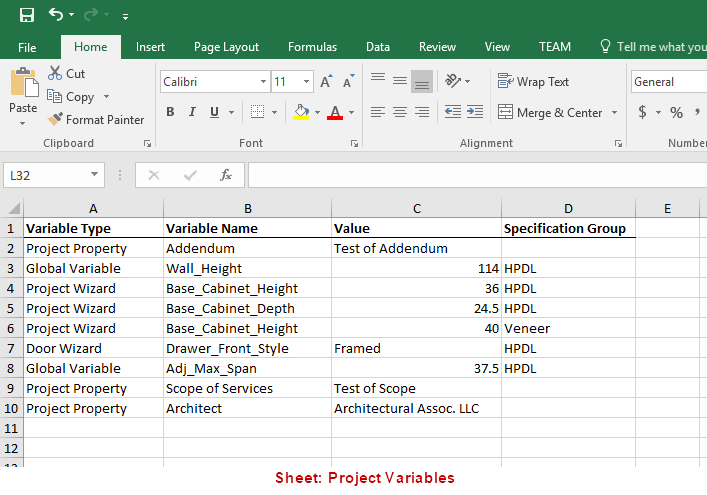Expand the Paste options arrow
The width and height of the screenshot is (707, 495).
click(23, 123)
